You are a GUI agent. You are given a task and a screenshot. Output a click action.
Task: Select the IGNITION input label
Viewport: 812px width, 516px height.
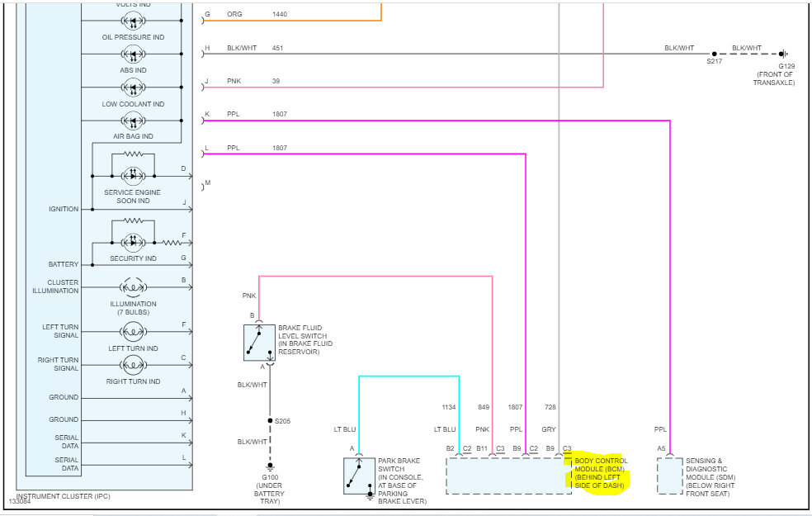tap(64, 210)
